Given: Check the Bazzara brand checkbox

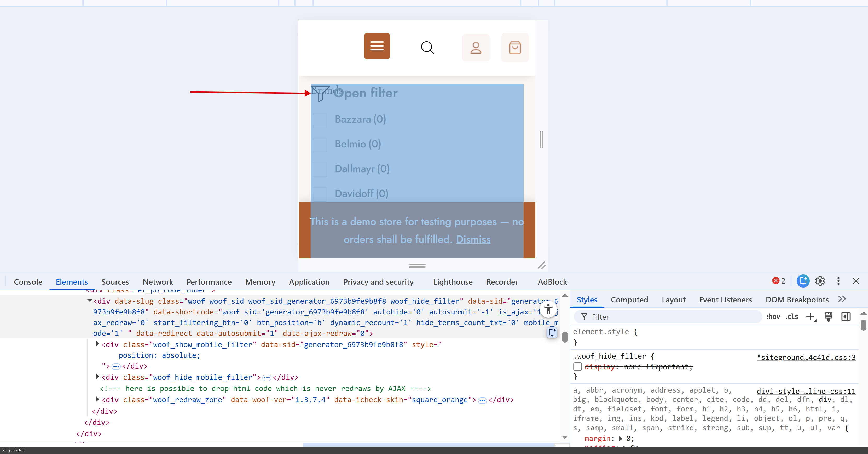Looking at the screenshot, I should point(320,120).
